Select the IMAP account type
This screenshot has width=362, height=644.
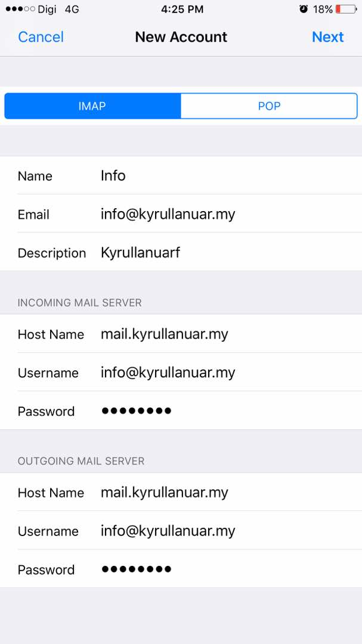coord(92,106)
